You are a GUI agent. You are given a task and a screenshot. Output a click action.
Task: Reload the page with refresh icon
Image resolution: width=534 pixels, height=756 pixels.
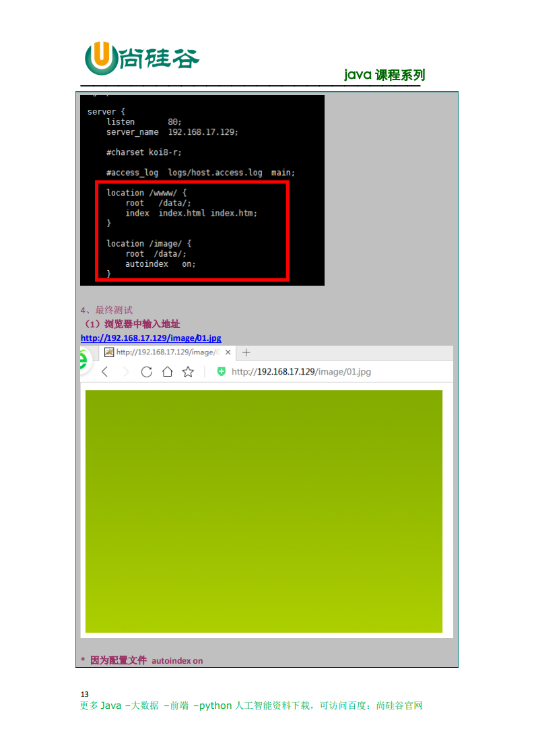click(x=147, y=372)
